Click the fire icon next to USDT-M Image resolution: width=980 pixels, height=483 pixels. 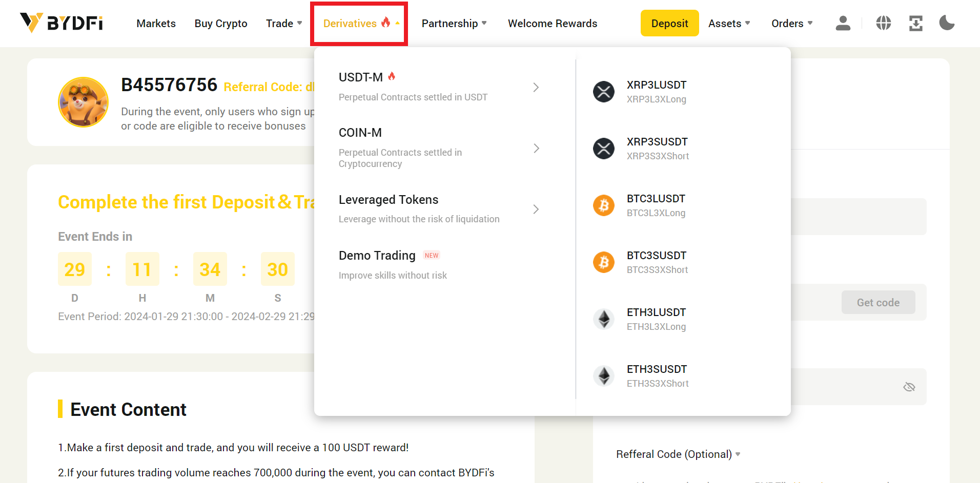[392, 76]
